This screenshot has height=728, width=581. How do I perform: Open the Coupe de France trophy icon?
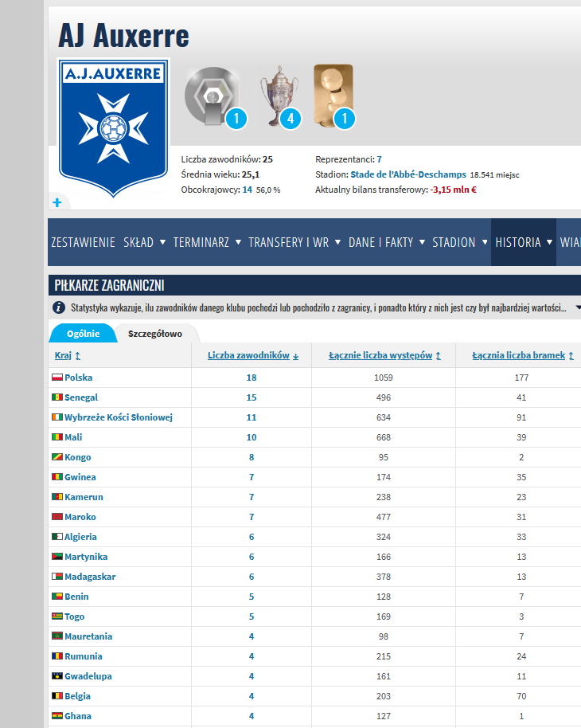coord(280,96)
